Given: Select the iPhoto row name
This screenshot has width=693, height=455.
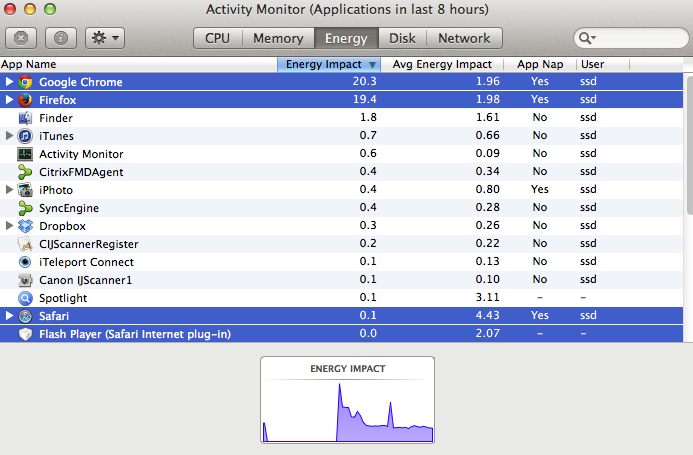Looking at the screenshot, I should tap(56, 190).
